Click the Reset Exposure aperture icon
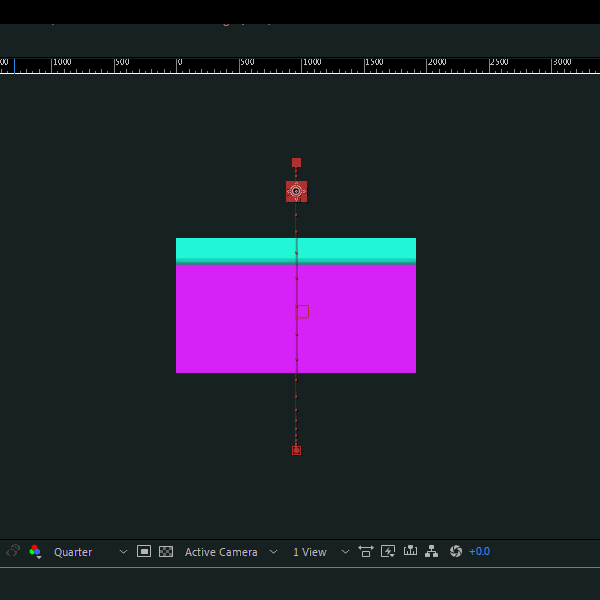This screenshot has height=600, width=600. [x=456, y=551]
